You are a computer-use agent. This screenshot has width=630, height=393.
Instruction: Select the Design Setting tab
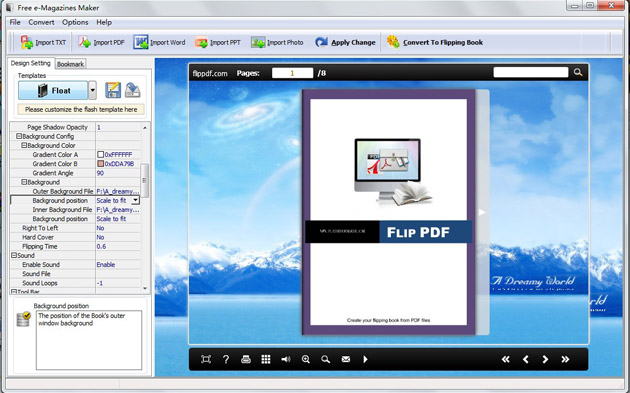pyautogui.click(x=31, y=63)
